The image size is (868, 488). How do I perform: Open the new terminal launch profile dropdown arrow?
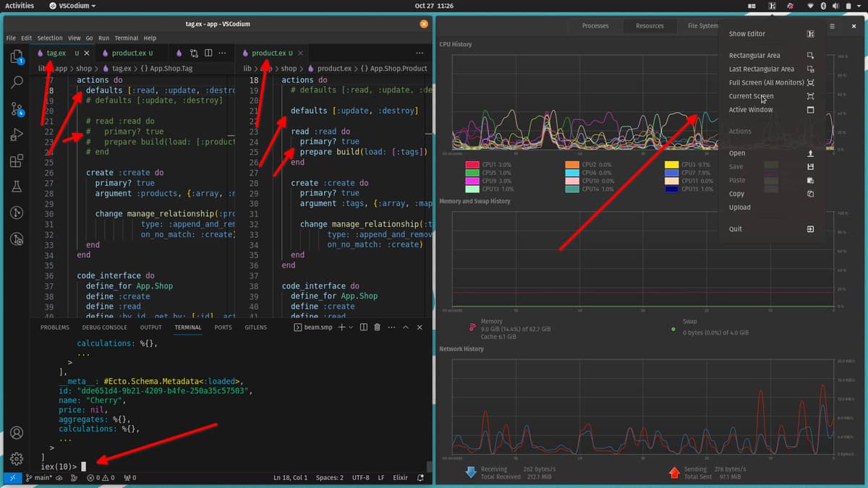pos(352,328)
